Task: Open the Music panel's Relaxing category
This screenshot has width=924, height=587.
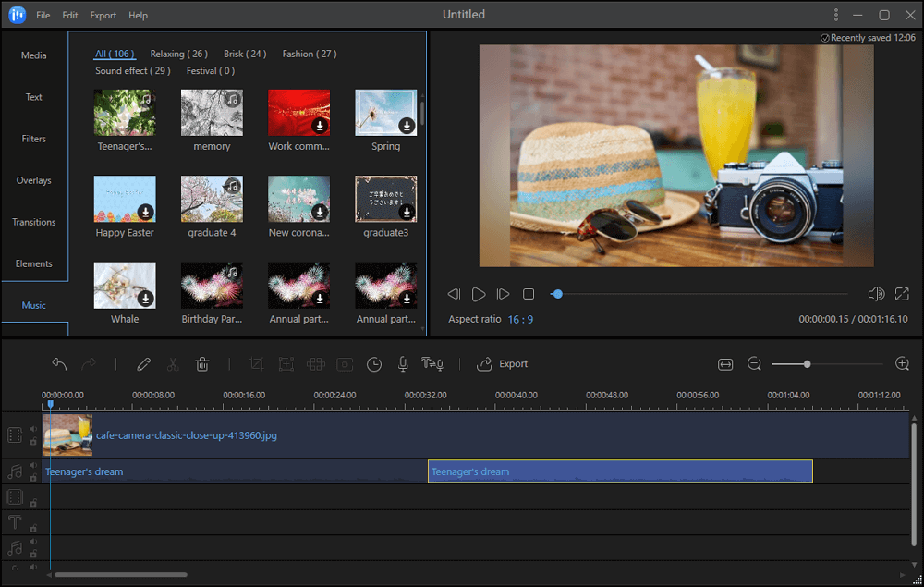Action: pyautogui.click(x=178, y=54)
